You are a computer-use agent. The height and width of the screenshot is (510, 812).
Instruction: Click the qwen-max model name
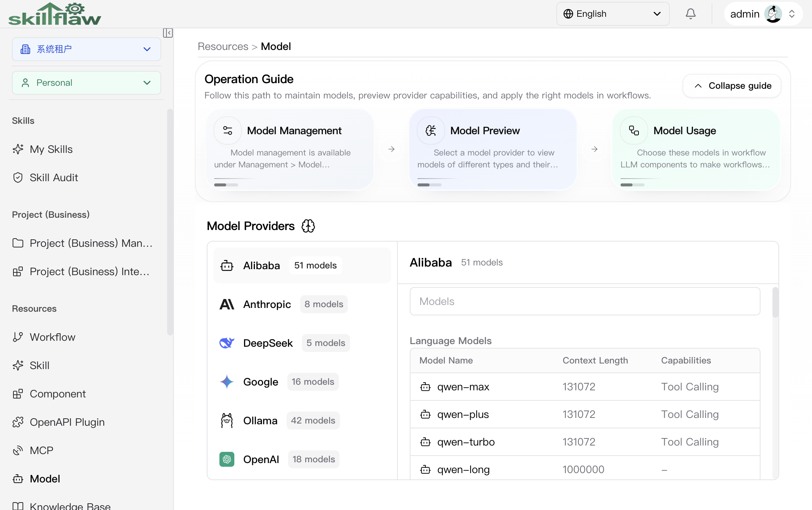(x=463, y=387)
